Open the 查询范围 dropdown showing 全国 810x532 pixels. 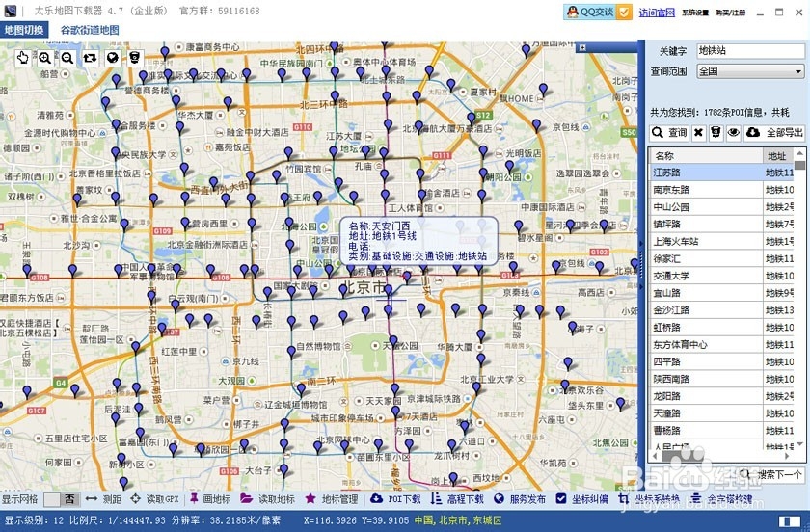[750, 70]
